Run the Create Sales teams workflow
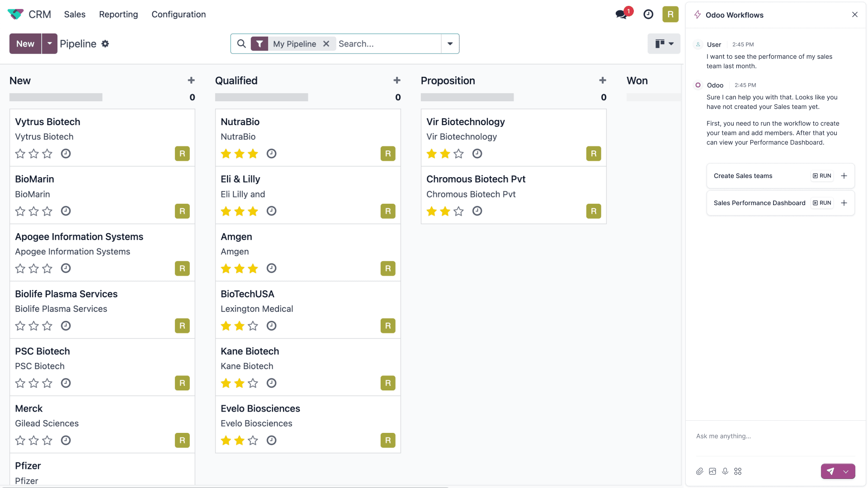Image resolution: width=868 pixels, height=488 pixels. (822, 176)
